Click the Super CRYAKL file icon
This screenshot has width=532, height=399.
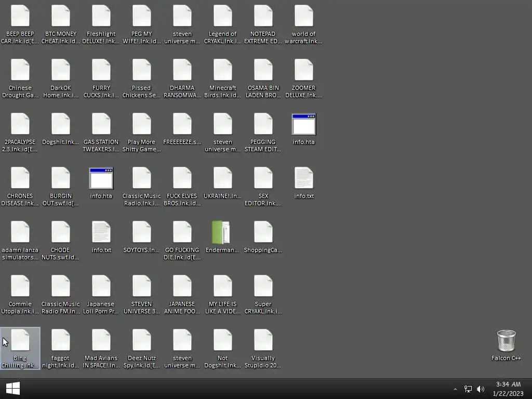pyautogui.click(x=263, y=286)
